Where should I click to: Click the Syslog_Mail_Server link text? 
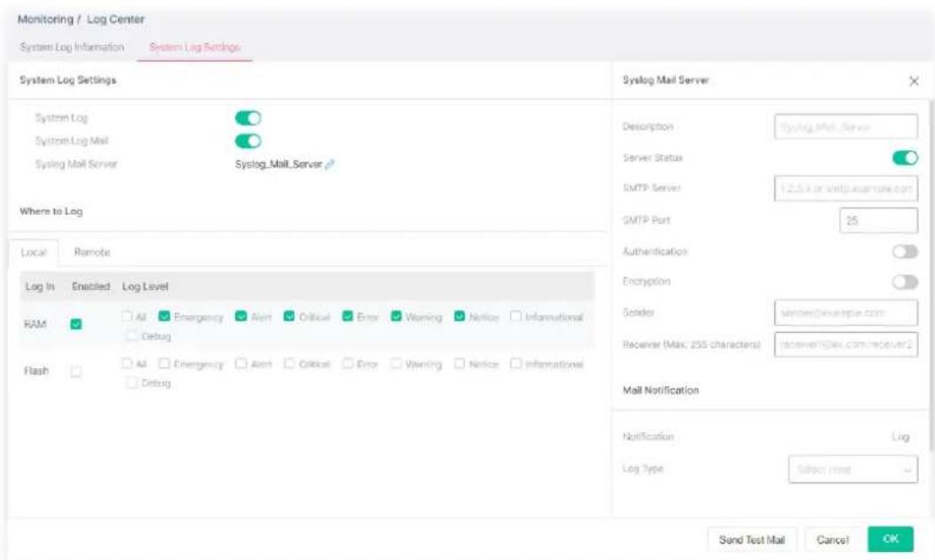(x=279, y=164)
